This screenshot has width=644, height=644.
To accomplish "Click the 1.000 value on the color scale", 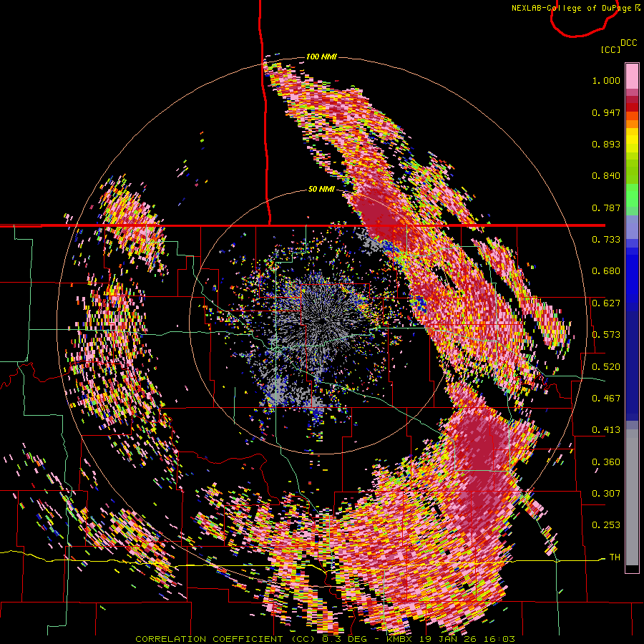I will [606, 80].
